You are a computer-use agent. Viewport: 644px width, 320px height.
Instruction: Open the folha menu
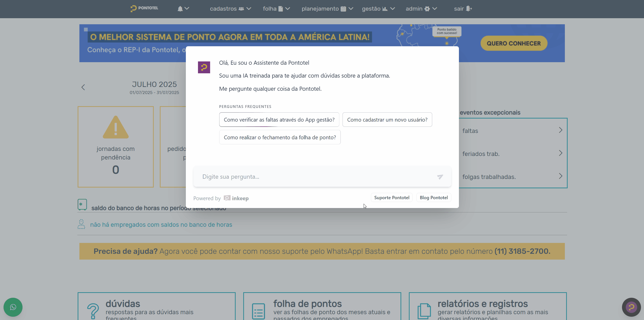point(276,9)
